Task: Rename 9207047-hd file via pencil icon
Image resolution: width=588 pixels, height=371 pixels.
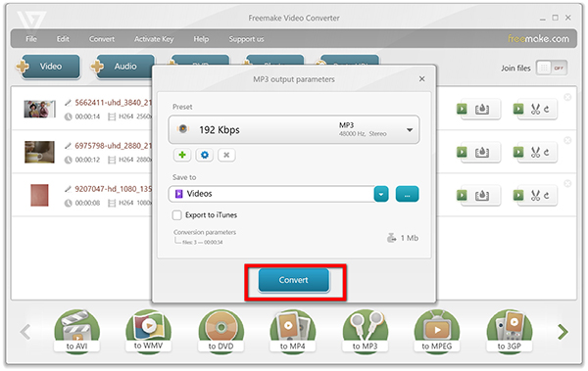Action: (x=68, y=189)
